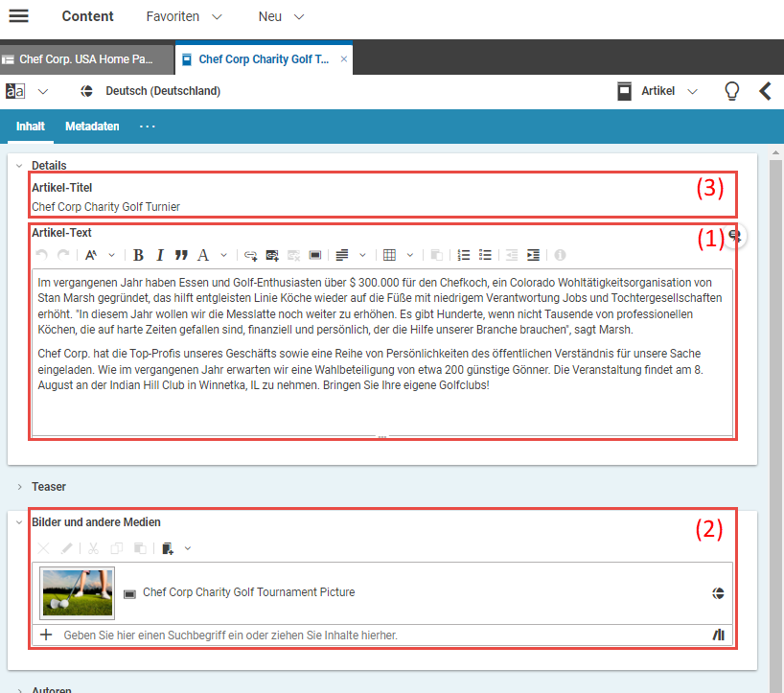The image size is (784, 693).
Task: Click the Undo icon in text toolbar
Action: 41,255
